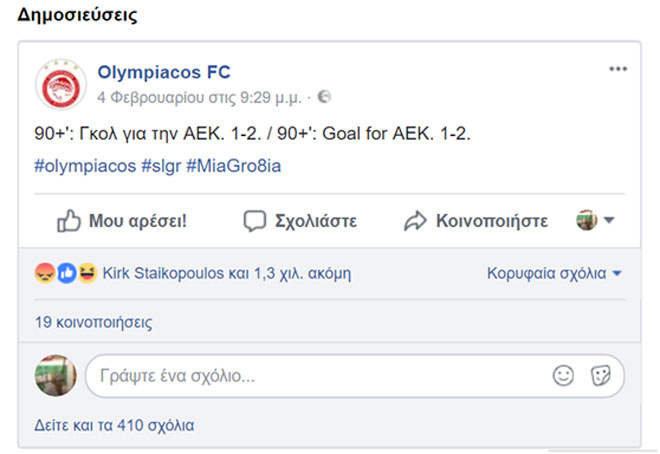Open emoji picker in comment box
The image size is (660, 454).
point(563,376)
